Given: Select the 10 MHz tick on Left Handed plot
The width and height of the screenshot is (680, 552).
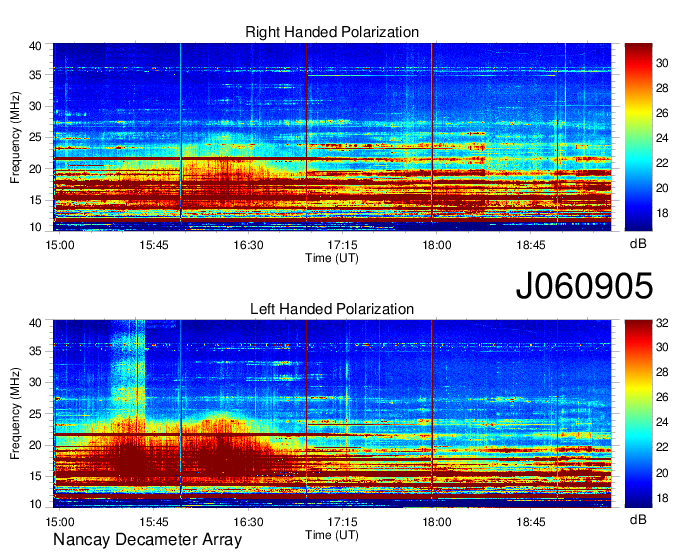Looking at the screenshot, I should (36, 504).
